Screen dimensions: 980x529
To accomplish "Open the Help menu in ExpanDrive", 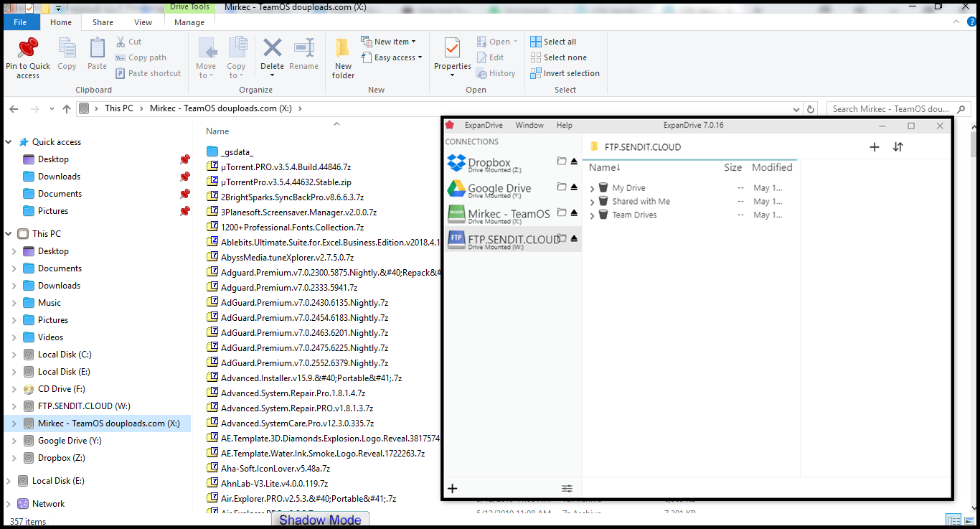I will [565, 125].
